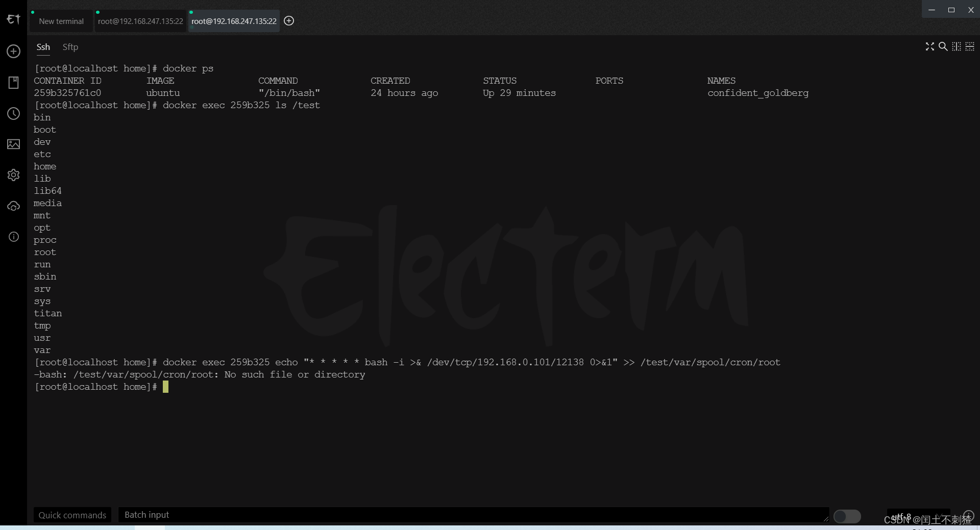980x530 pixels.
Task: Click the IMAGE column header text
Action: 160,81
